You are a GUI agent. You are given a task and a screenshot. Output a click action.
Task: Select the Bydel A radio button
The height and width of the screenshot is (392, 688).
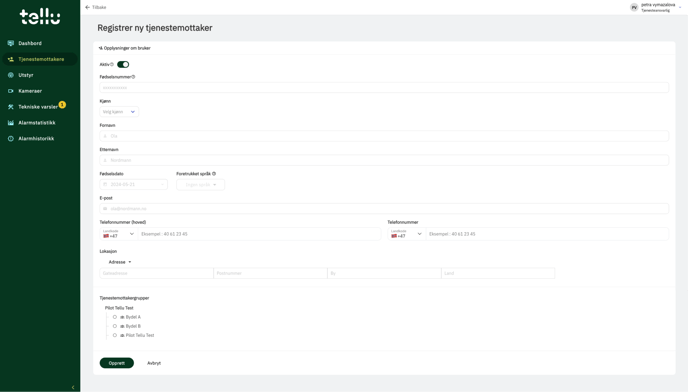click(115, 317)
